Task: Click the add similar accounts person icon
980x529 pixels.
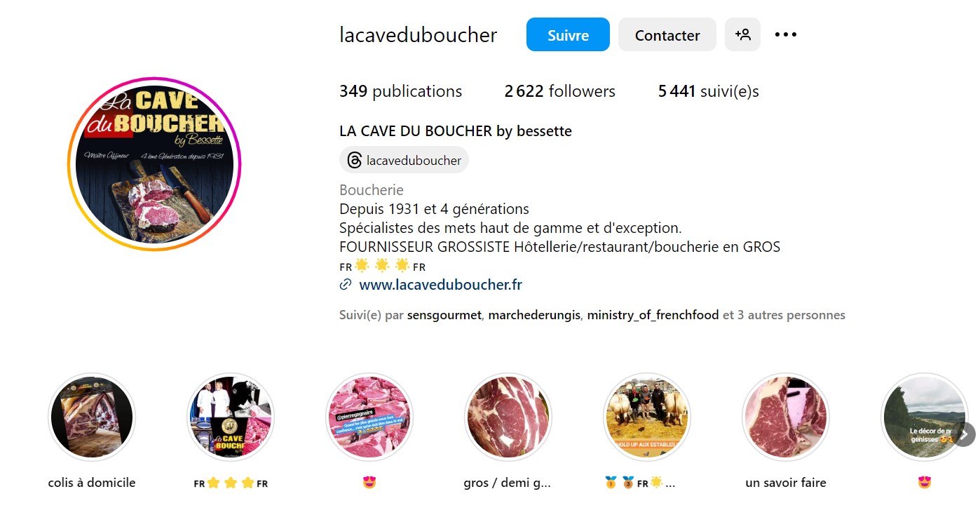Action: tap(742, 34)
